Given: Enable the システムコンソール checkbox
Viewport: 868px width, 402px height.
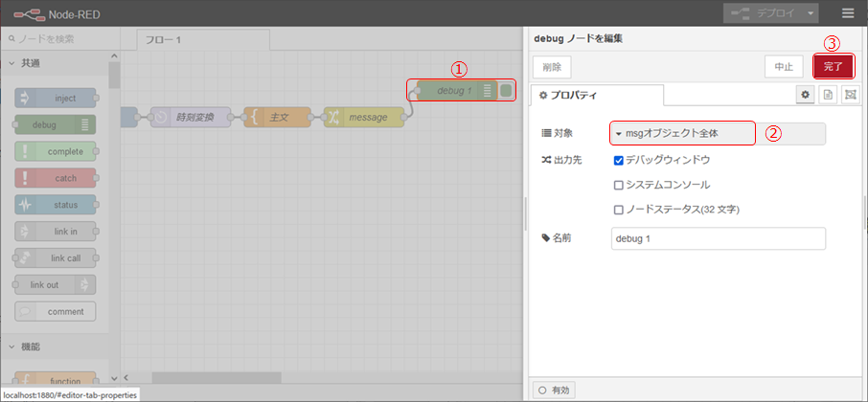Looking at the screenshot, I should (x=619, y=185).
